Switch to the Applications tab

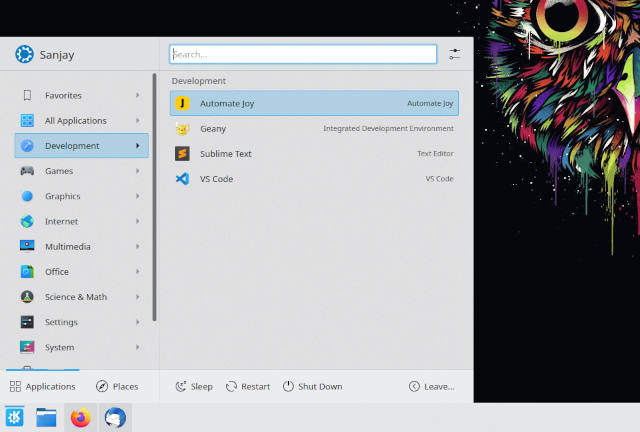(43, 386)
